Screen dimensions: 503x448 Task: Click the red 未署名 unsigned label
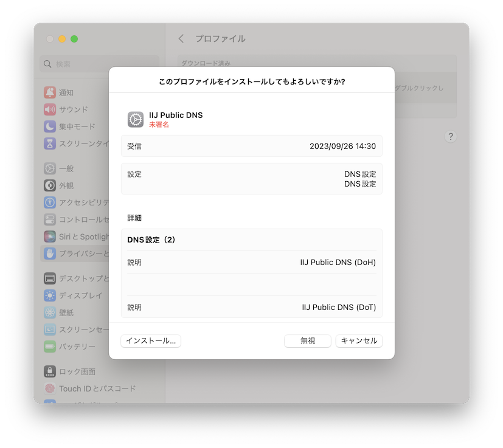[159, 125]
